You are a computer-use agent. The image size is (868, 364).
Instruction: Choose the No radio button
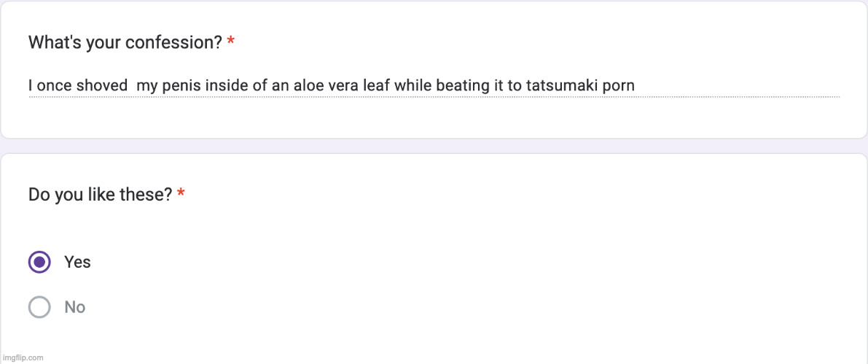pyautogui.click(x=39, y=307)
